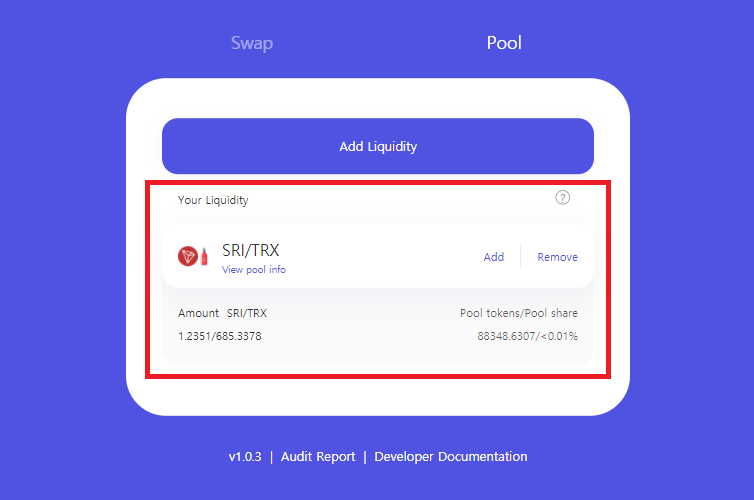Click the Your Liquidity heading

click(213, 200)
